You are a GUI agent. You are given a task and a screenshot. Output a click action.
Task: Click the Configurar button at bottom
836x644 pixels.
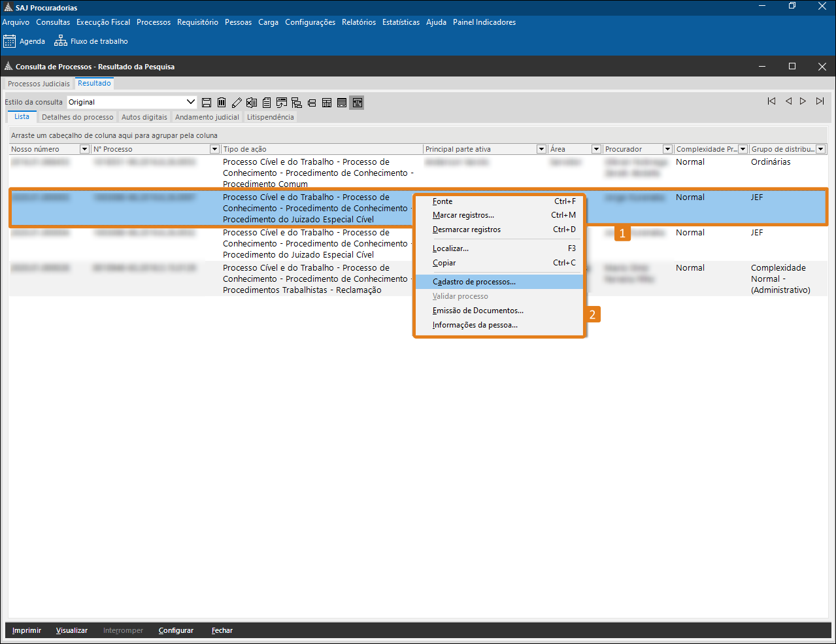pos(176,630)
